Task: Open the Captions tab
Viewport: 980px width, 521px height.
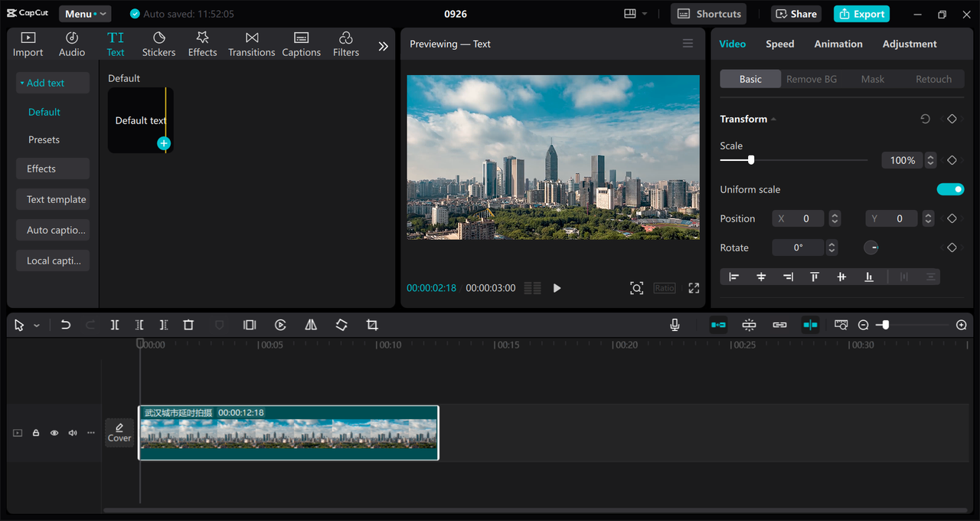Action: [301, 44]
